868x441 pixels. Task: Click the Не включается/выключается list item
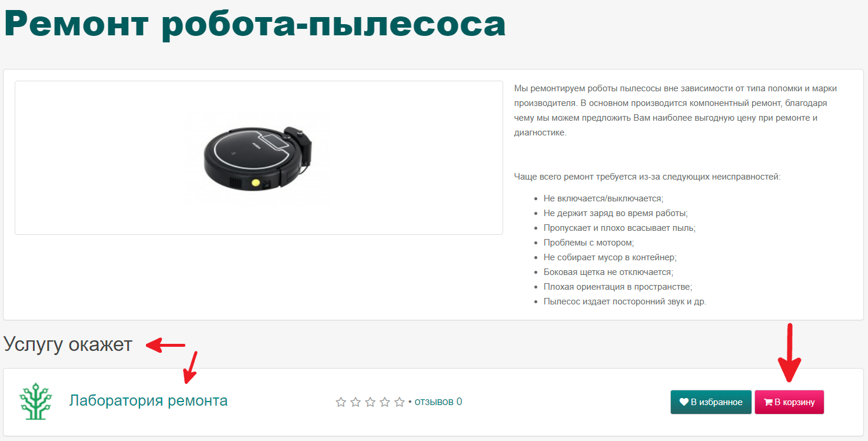(x=603, y=198)
